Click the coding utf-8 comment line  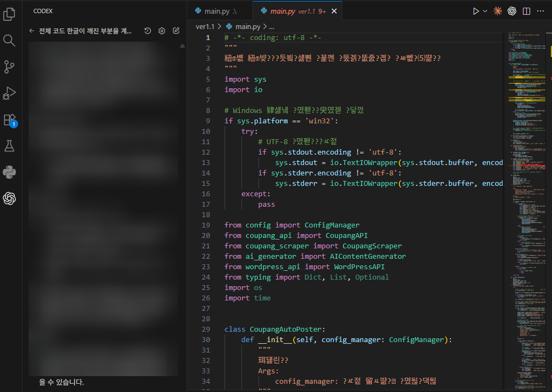[273, 38]
